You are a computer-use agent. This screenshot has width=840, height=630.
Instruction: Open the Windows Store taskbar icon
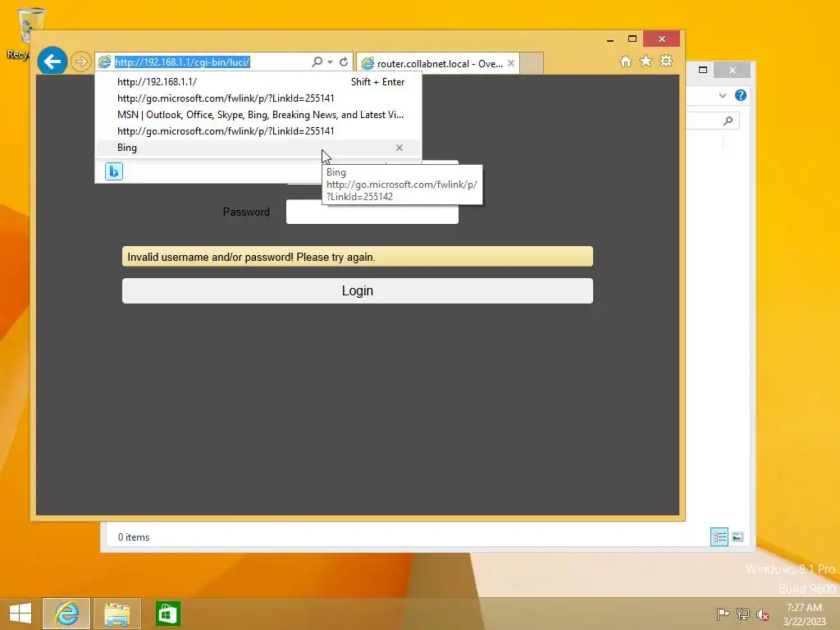167,614
